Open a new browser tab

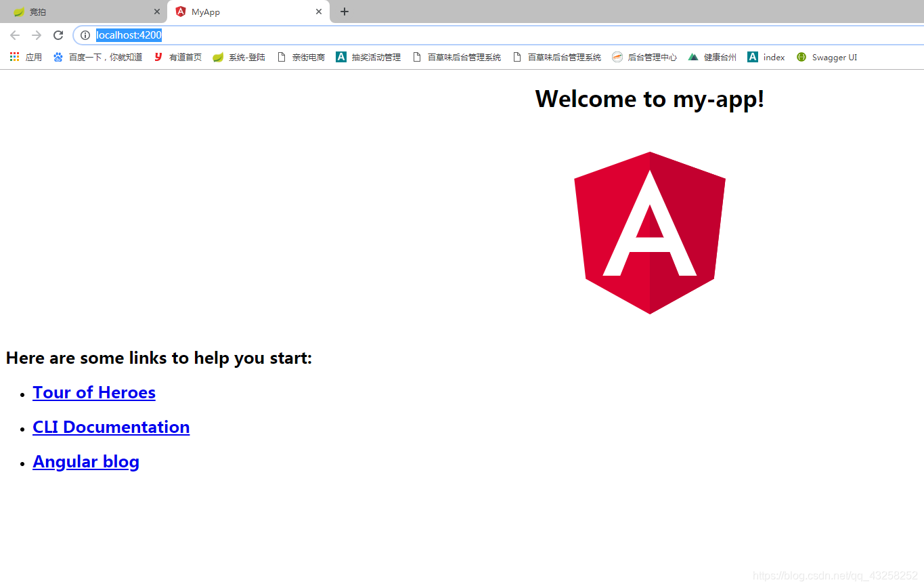coord(345,12)
